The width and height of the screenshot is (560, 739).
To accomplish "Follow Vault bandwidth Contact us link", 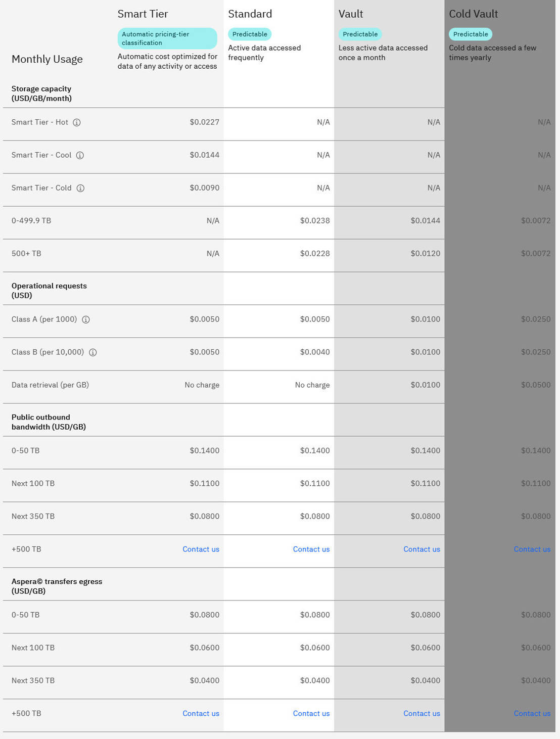I will [x=422, y=549].
